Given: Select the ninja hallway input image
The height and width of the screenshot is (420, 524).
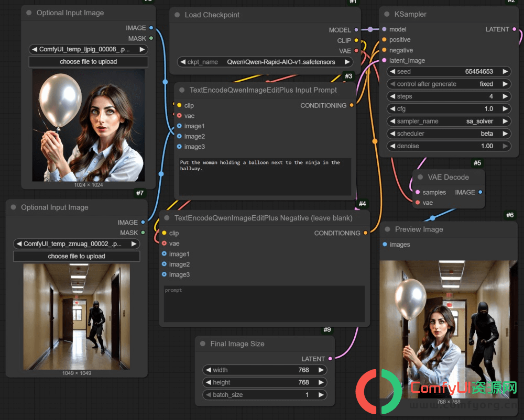Looking at the screenshot, I should pos(77,316).
